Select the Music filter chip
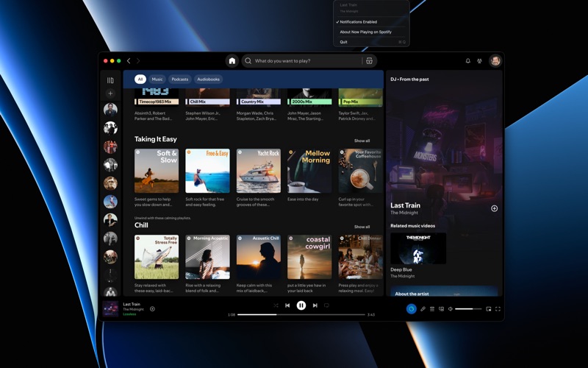 [157, 79]
